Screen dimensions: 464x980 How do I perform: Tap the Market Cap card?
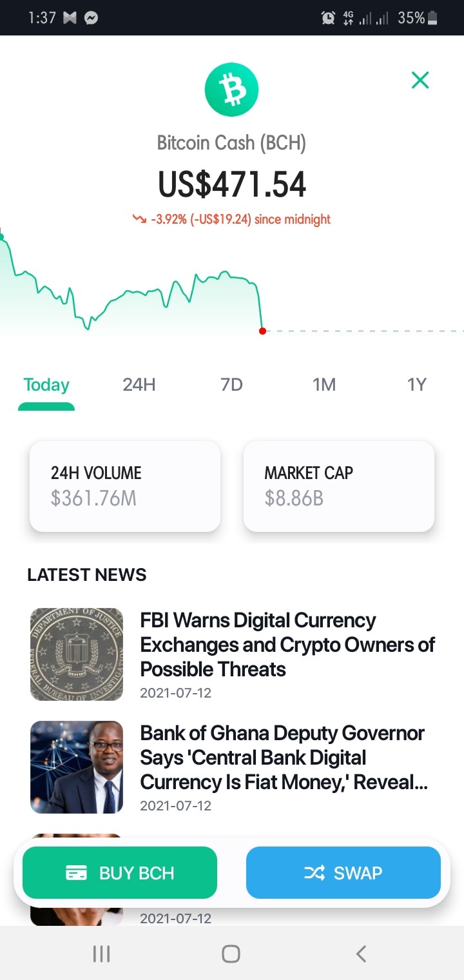(339, 486)
